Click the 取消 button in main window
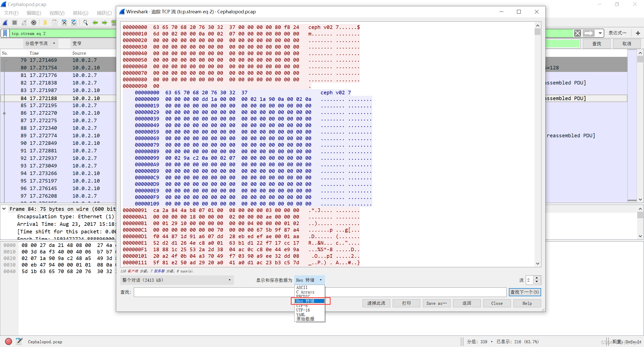Image resolution: width=644 pixels, height=347 pixels. (x=627, y=44)
